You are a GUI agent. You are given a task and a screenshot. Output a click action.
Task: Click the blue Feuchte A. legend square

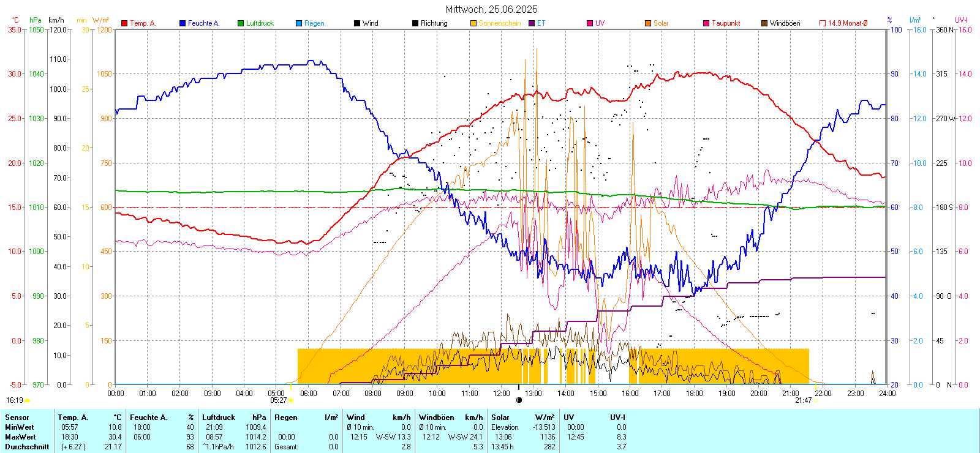[183, 23]
